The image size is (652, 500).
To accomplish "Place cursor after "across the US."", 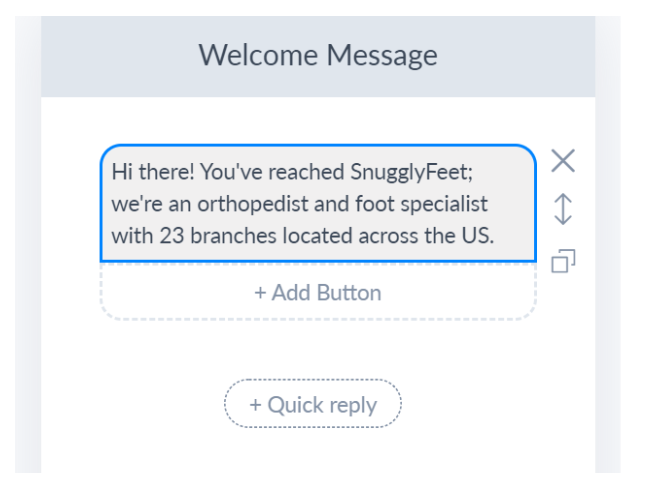I will point(496,236).
